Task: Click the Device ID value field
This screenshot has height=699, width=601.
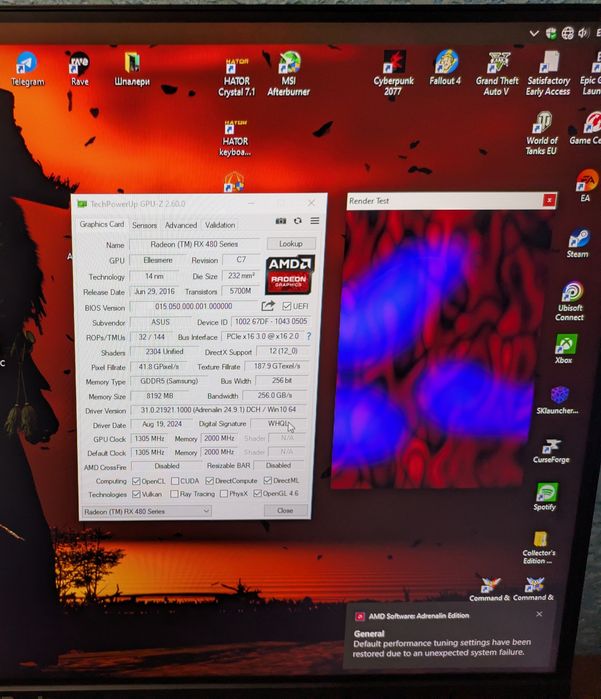Action: 271,321
